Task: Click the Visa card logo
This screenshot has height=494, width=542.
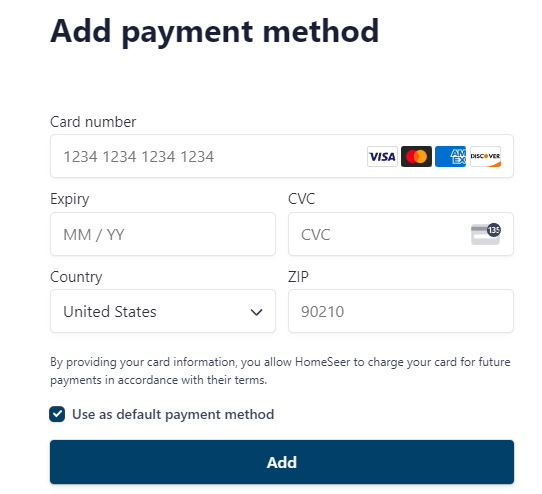Action: pyautogui.click(x=382, y=157)
